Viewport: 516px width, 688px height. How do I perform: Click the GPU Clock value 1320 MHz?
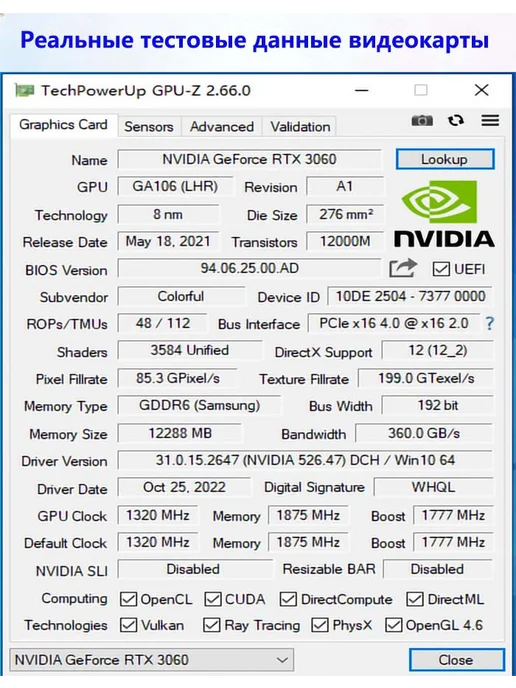(158, 515)
